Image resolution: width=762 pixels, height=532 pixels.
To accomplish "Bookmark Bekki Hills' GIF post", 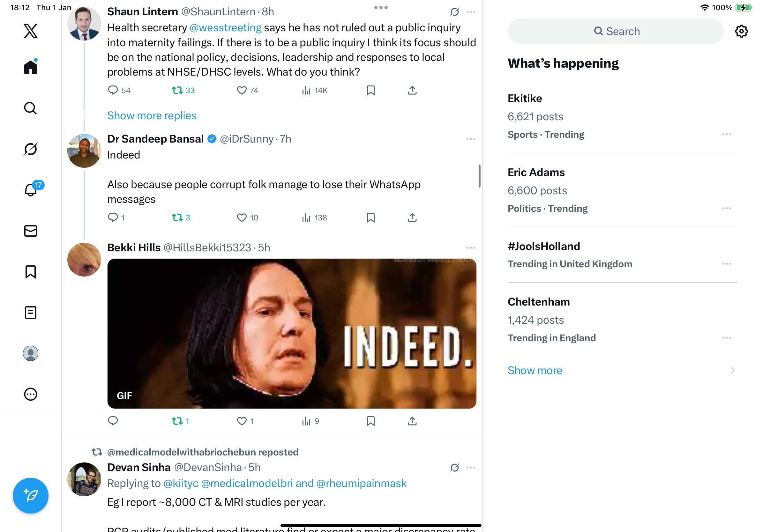I will [371, 421].
